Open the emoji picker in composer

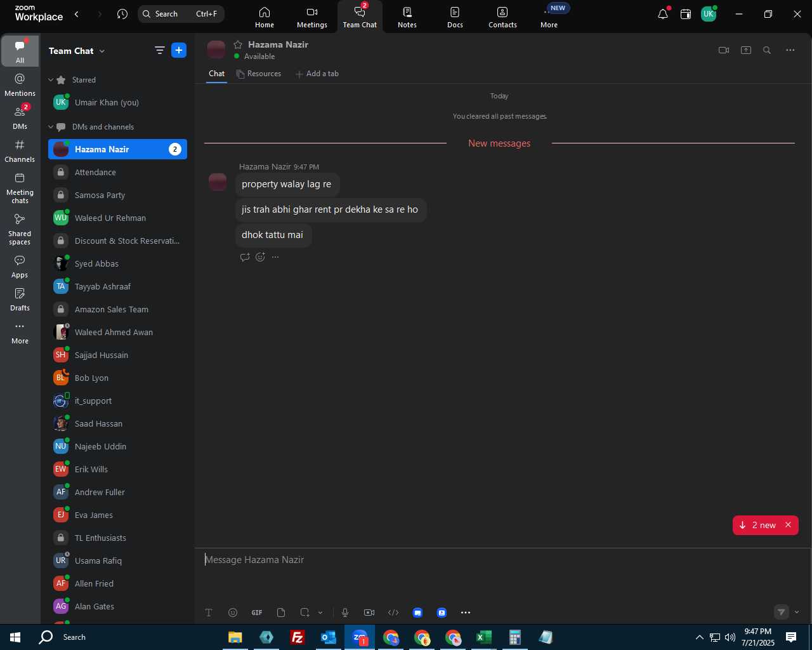pyautogui.click(x=233, y=613)
